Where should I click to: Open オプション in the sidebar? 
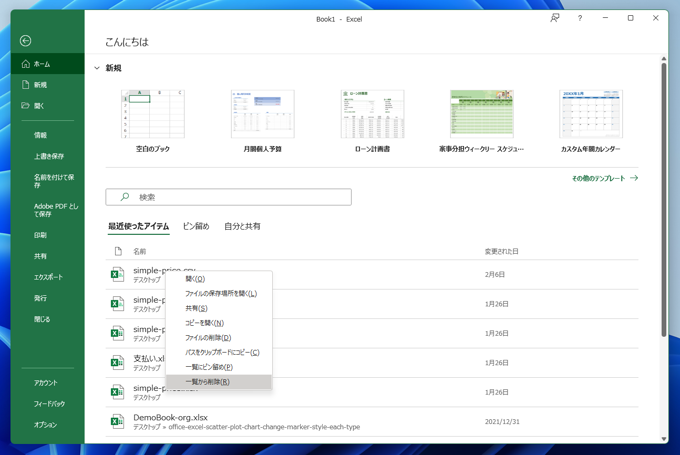coord(48,425)
